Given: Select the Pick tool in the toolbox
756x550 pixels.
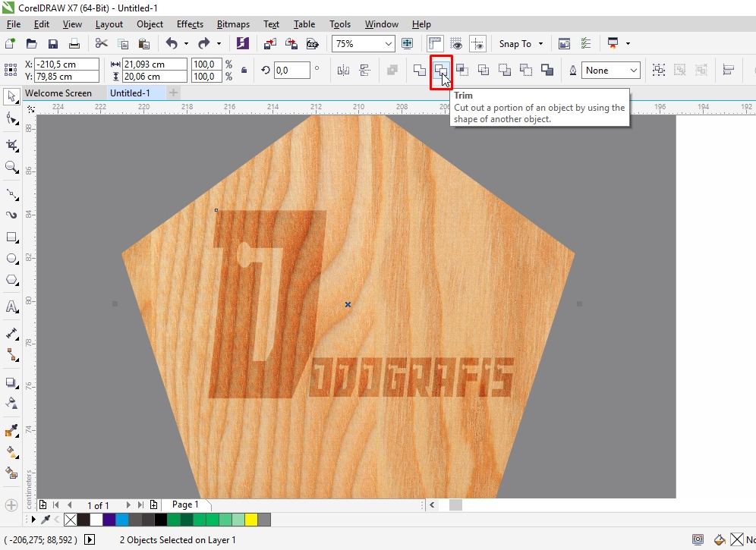Looking at the screenshot, I should (x=11, y=96).
